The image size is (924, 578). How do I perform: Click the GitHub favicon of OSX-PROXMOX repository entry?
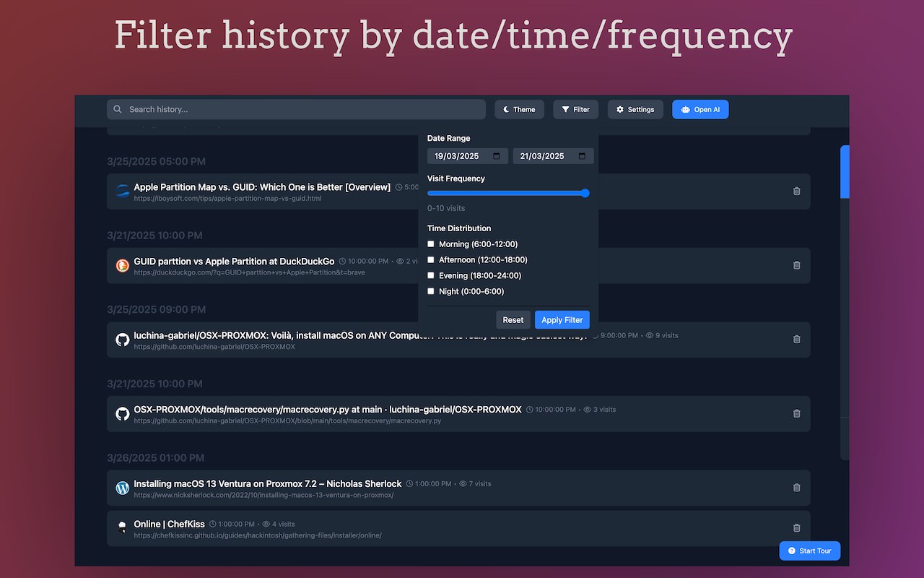[x=123, y=340]
